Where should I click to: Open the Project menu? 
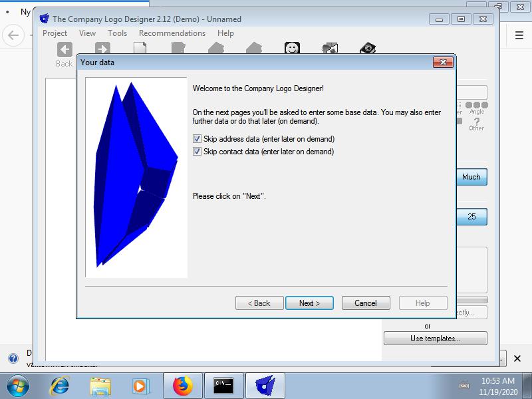tap(55, 33)
